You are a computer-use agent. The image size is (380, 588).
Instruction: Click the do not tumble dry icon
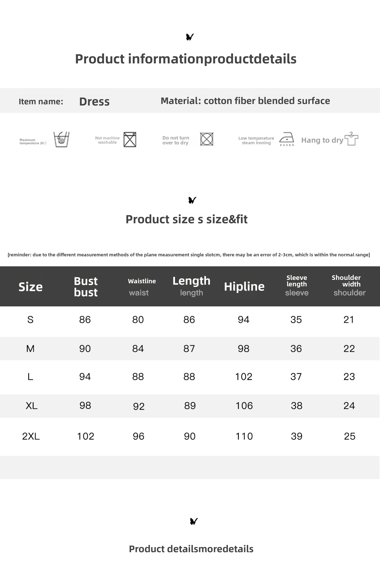tap(207, 139)
